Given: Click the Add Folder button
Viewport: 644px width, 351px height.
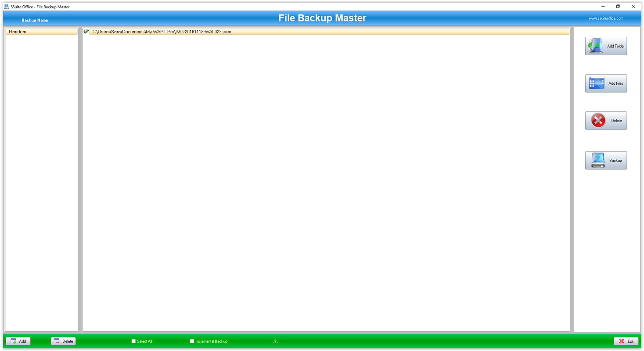Looking at the screenshot, I should click(x=606, y=46).
